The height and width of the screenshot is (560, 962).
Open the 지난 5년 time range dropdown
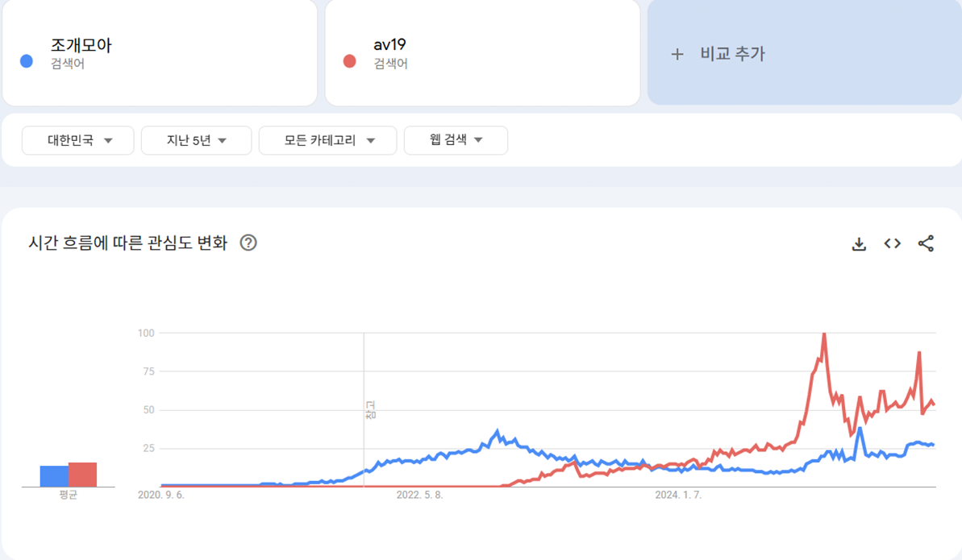tap(196, 140)
